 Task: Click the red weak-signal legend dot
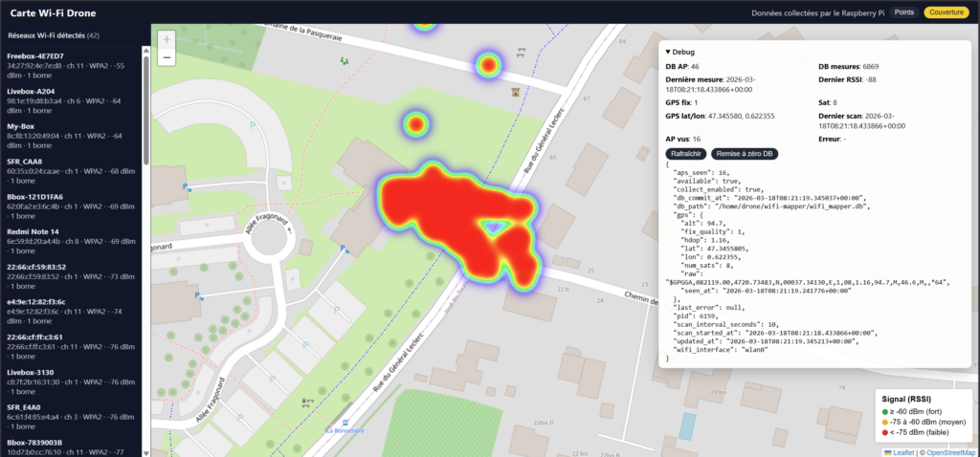click(885, 432)
